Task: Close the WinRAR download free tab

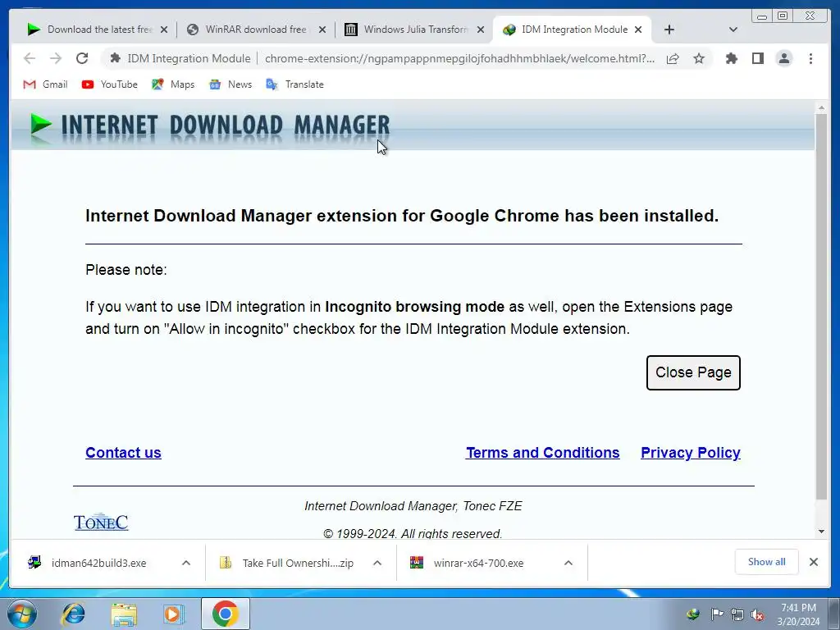Action: pyautogui.click(x=322, y=30)
